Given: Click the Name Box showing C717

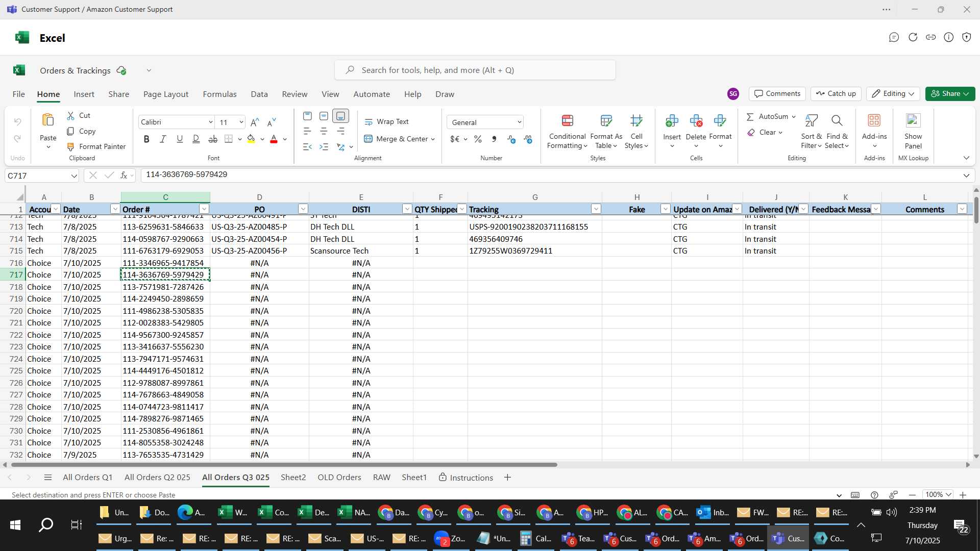Looking at the screenshot, I should [x=42, y=176].
